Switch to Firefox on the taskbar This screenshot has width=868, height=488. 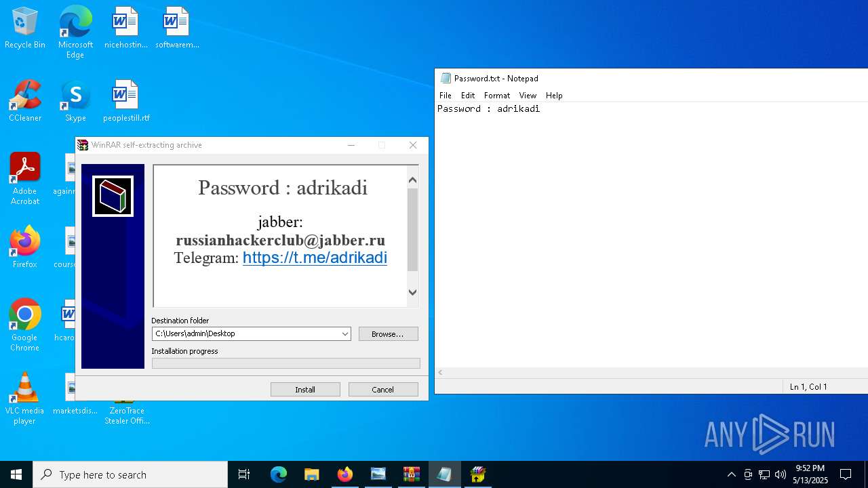(x=345, y=474)
